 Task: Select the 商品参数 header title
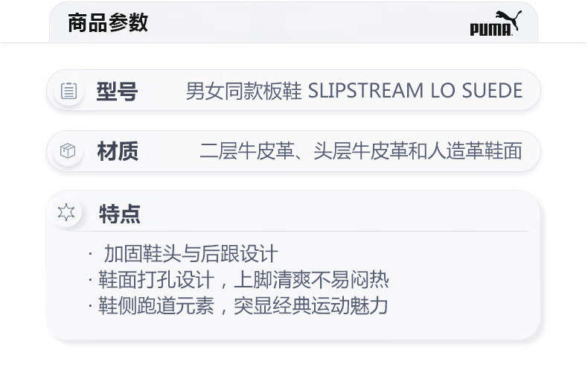(108, 23)
